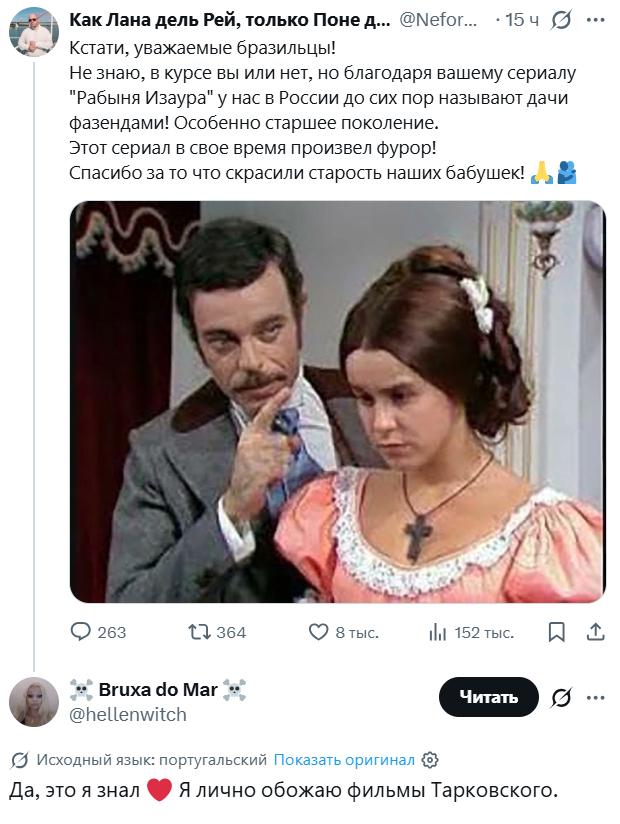Click the share icon under the photo
This screenshot has width=620, height=824.
[x=594, y=632]
